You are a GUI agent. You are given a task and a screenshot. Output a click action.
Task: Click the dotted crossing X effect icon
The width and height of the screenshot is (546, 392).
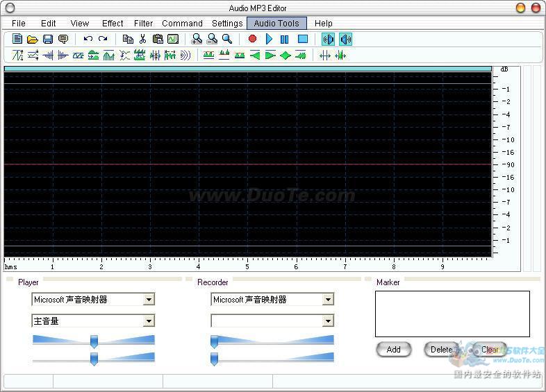124,55
